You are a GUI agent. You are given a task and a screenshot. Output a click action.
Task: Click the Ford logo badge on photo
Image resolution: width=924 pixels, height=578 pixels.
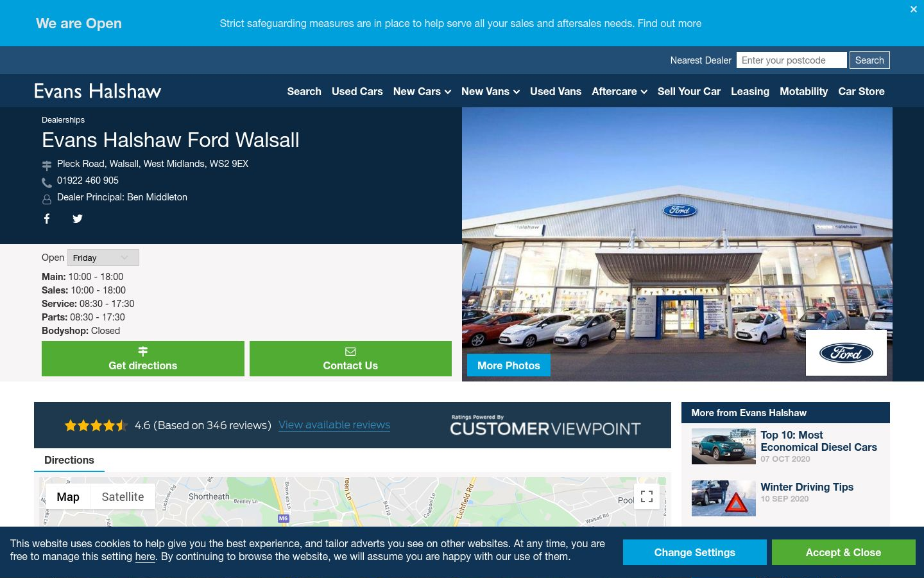click(x=846, y=353)
